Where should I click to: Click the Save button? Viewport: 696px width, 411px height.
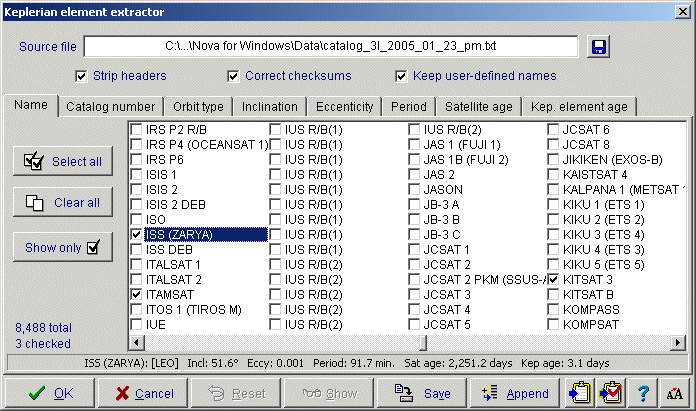(422, 393)
